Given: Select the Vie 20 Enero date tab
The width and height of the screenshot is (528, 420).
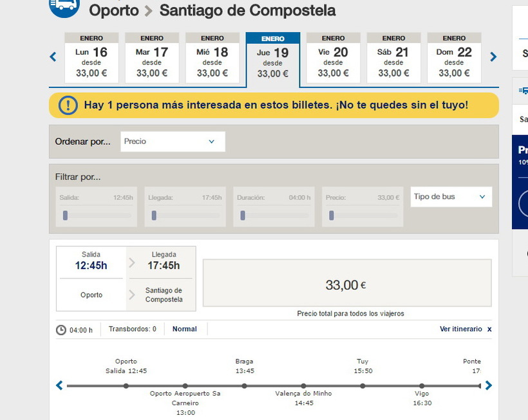Looking at the screenshot, I should coord(333,58).
